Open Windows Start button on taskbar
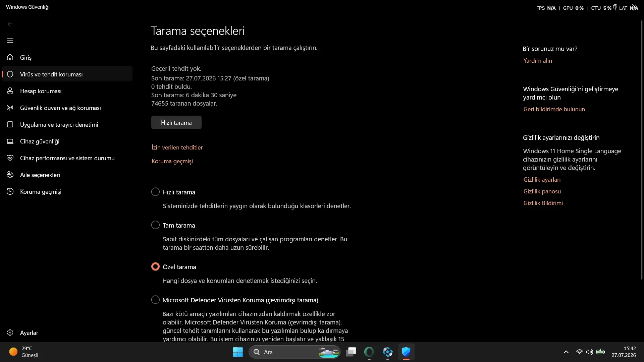Screen dimensions: 644x362 tap(238, 352)
